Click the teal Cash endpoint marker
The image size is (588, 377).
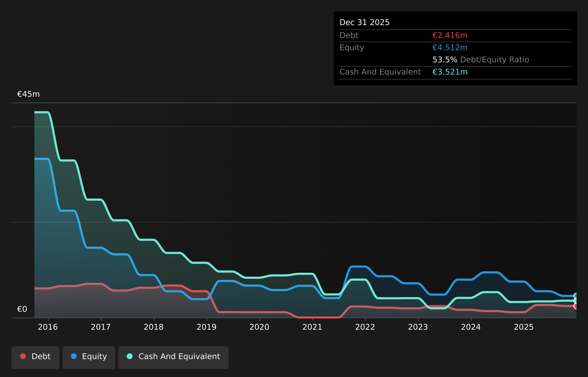576,301
